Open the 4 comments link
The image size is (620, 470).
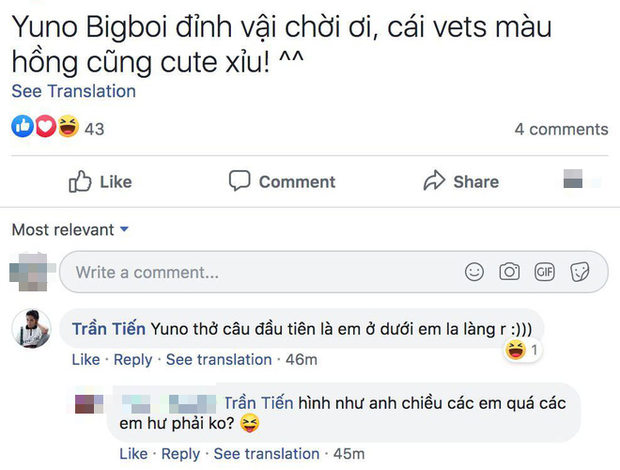[560, 129]
